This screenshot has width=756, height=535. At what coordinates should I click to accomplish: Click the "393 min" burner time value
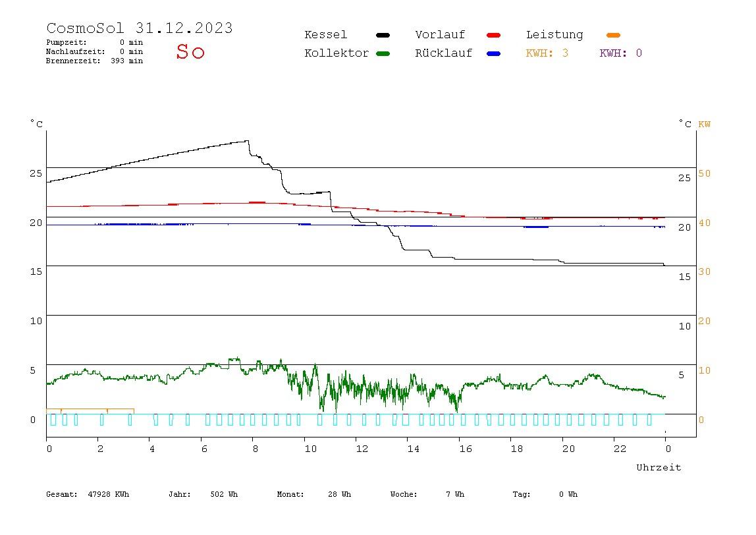[127, 61]
